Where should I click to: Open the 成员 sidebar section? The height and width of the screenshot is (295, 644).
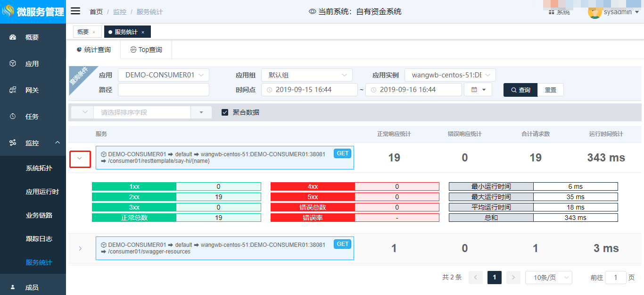(x=32, y=287)
